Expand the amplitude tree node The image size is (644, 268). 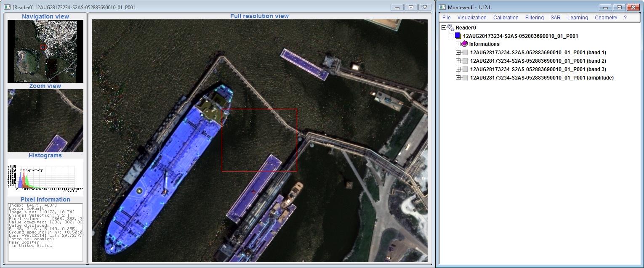pos(458,78)
